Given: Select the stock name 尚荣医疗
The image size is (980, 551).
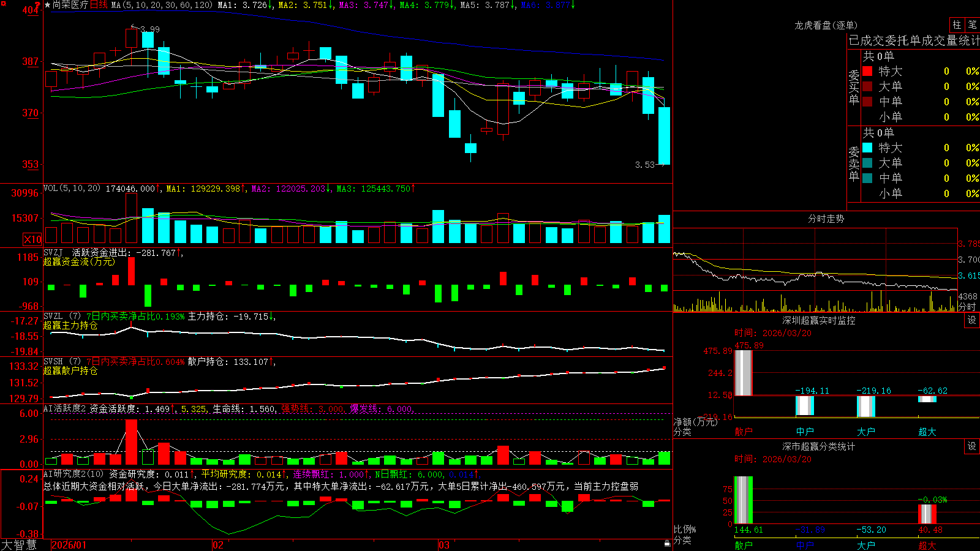Looking at the screenshot, I should 70,5.
